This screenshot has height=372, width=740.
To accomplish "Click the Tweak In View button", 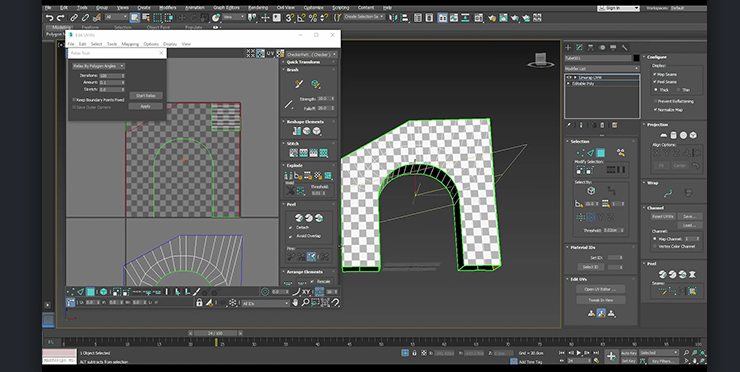I will coord(601,300).
